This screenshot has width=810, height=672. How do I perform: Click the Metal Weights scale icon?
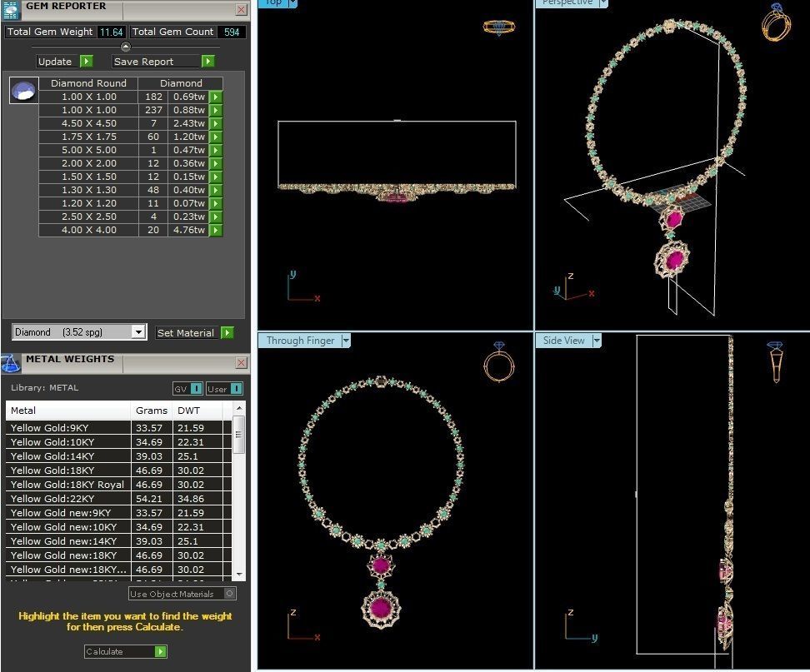10,363
